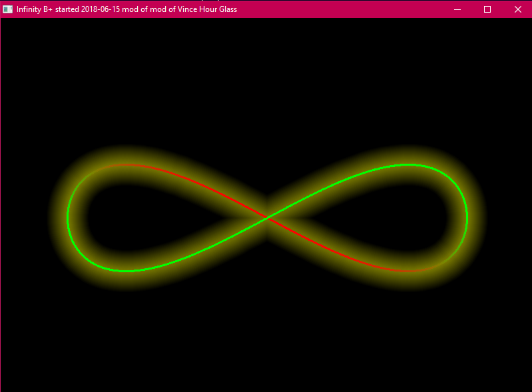Click the red top of the left loop

point(127,164)
